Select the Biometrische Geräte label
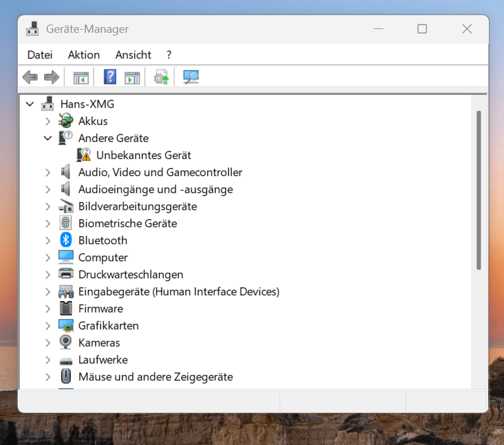Viewport: 504px width, 445px height. click(128, 223)
